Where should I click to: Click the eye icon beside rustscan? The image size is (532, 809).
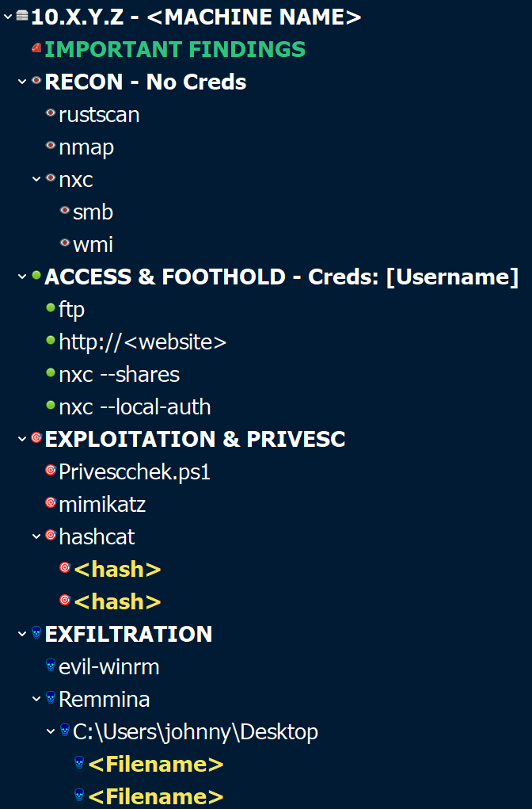(x=51, y=114)
